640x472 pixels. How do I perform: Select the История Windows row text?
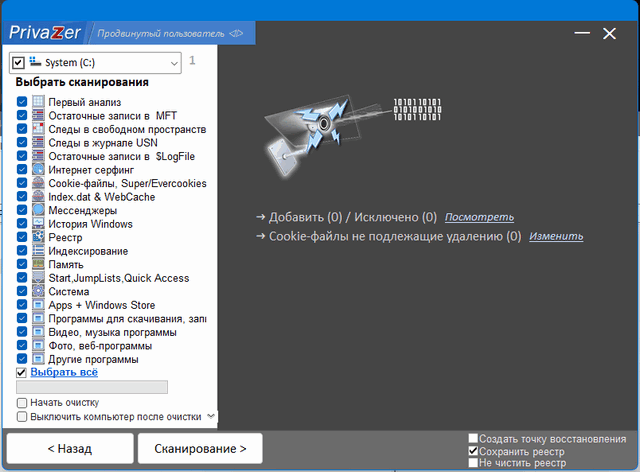(90, 224)
